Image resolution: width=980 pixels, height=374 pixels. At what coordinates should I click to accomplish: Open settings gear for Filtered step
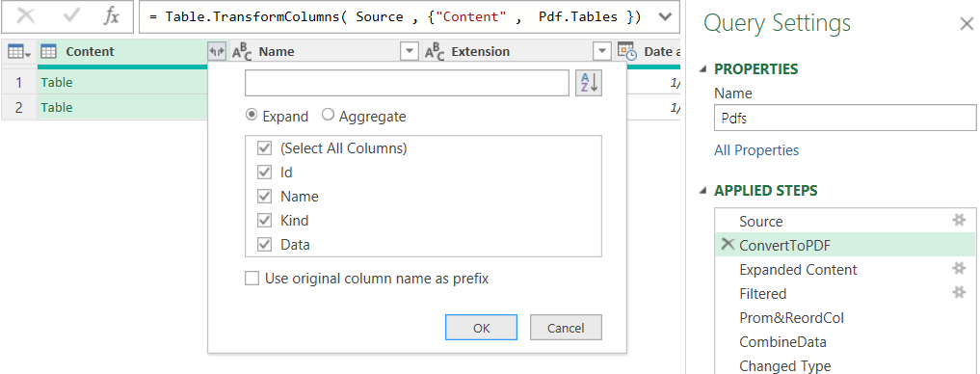pos(959,292)
